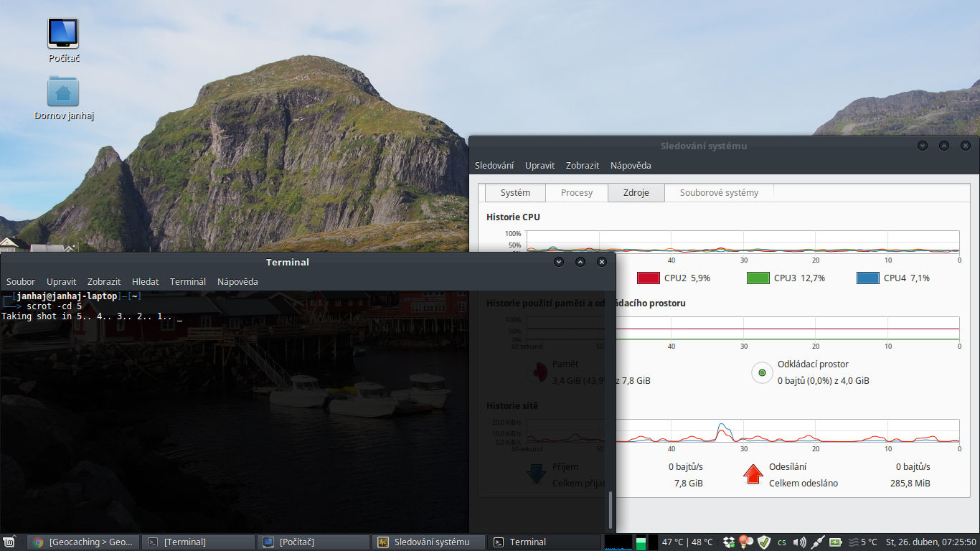The width and height of the screenshot is (980, 551).
Task: Open the cs keyboard layout indicator
Action: [x=782, y=542]
